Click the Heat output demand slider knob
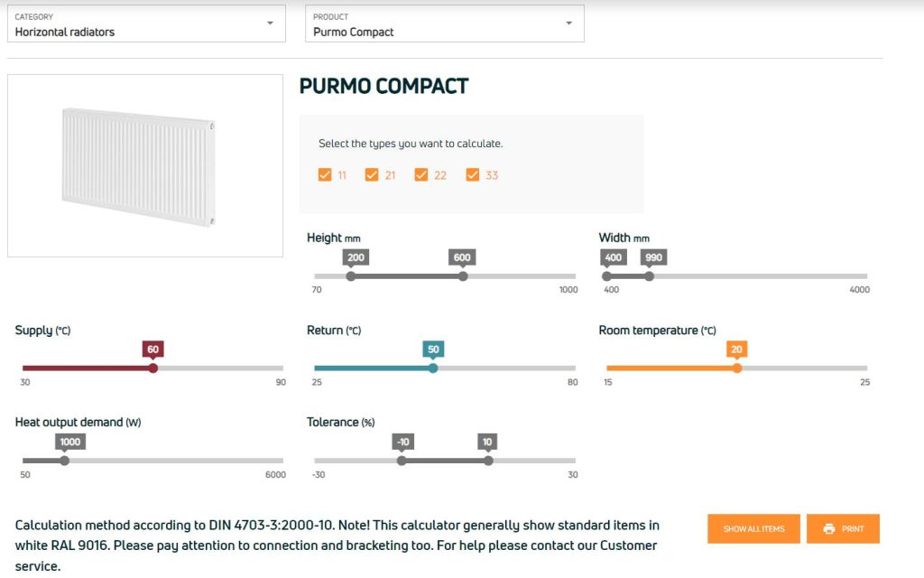This screenshot has width=924, height=578. point(64,461)
